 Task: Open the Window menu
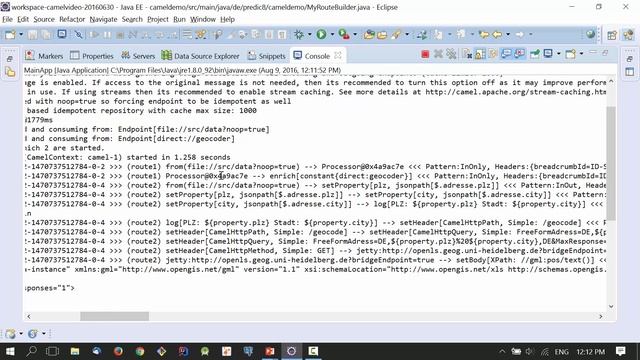pos(202,19)
